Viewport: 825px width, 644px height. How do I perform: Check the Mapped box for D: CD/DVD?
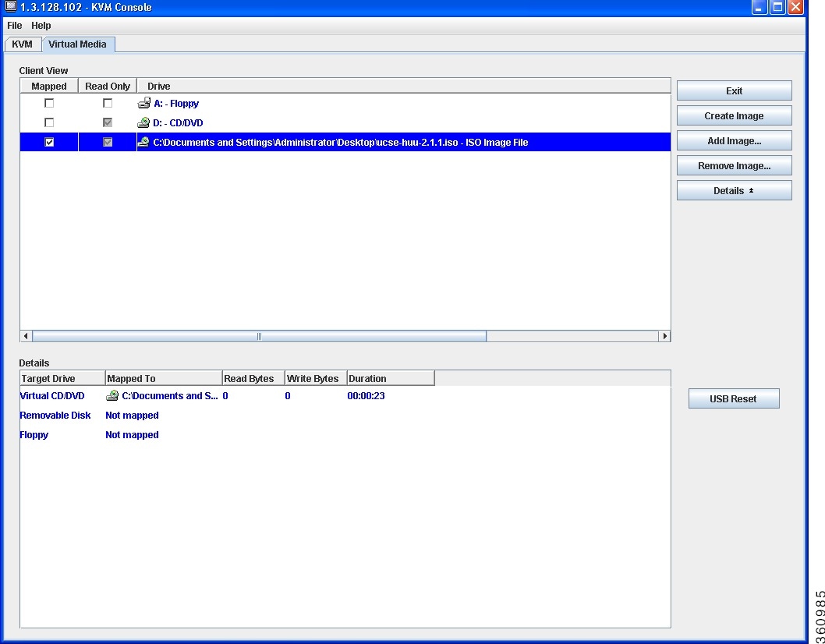(x=49, y=122)
